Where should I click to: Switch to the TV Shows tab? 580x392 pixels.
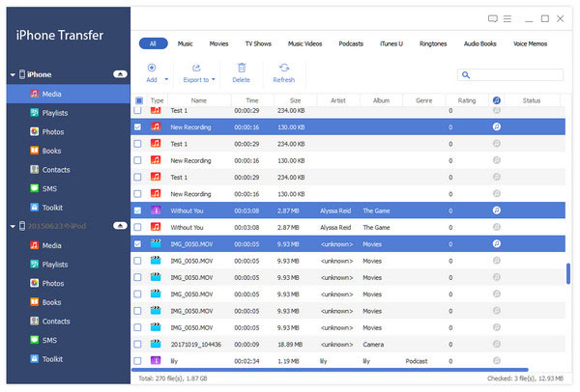(x=258, y=43)
